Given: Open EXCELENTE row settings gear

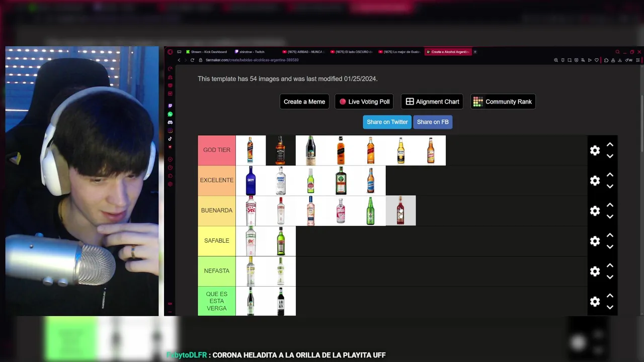Looking at the screenshot, I should pyautogui.click(x=595, y=180).
